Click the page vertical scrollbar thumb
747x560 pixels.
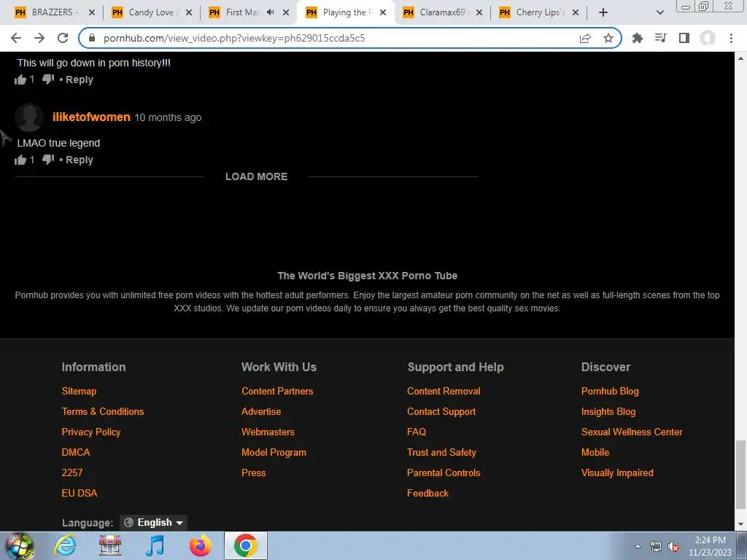pos(740,476)
